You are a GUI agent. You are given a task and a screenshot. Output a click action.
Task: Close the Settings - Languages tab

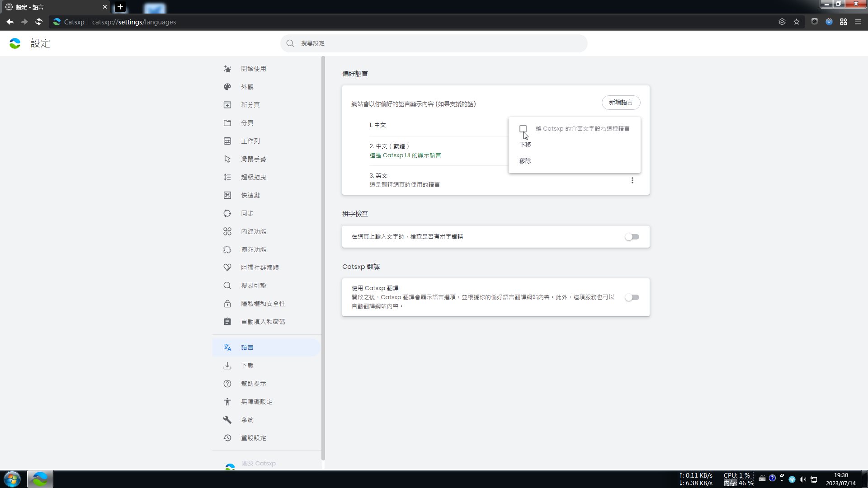point(105,7)
